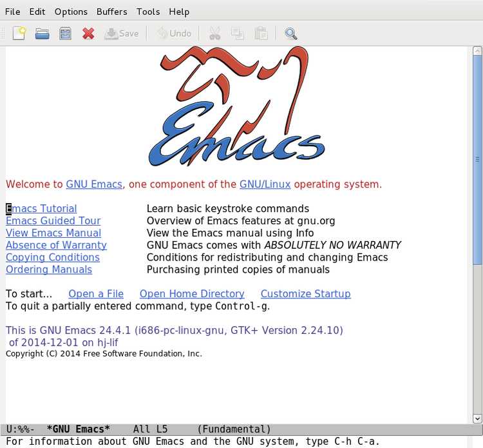Open the Tools menu
483x448 pixels.
[x=148, y=12]
